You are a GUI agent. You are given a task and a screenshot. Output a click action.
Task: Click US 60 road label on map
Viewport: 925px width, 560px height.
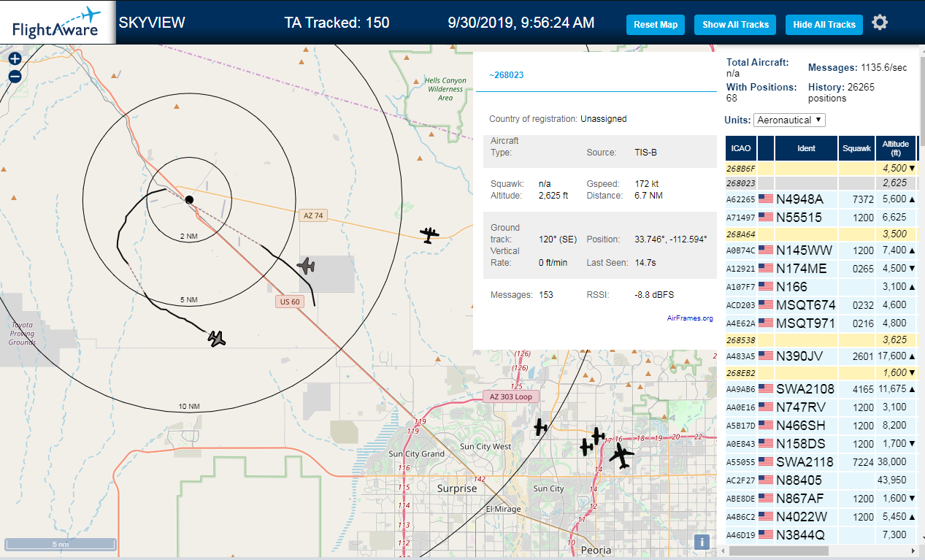click(290, 302)
